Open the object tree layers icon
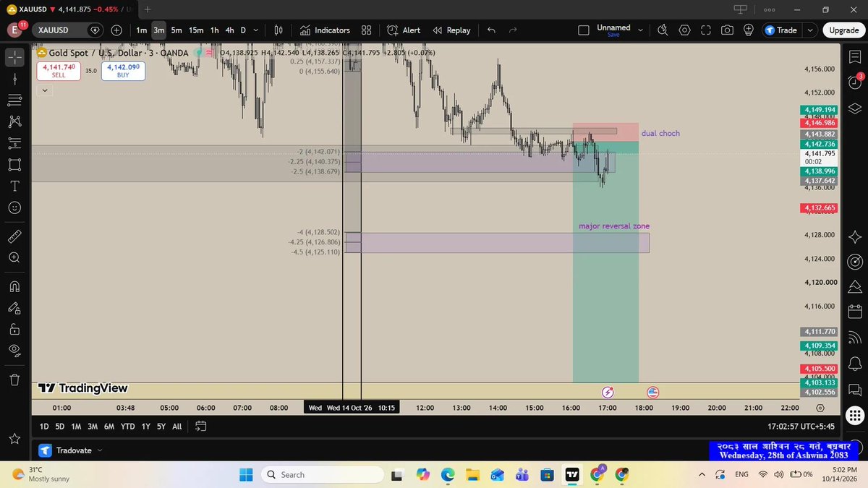This screenshot has width=868, height=488. pyautogui.click(x=854, y=108)
